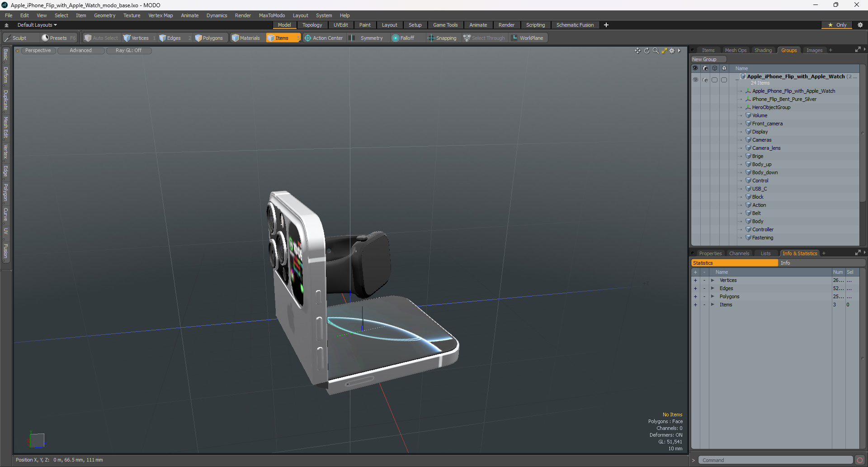The height and width of the screenshot is (467, 868).
Task: Switch to the UVEdit layout tab
Action: click(340, 25)
